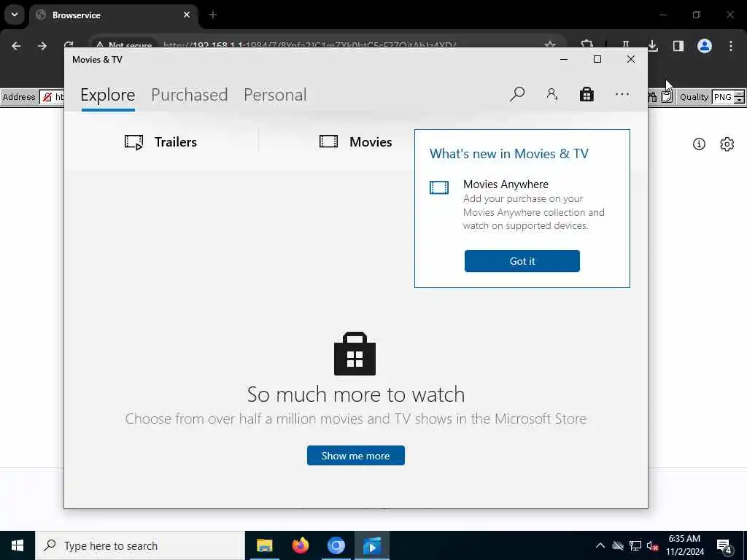
Task: Switch to the Personal tab
Action: pos(275,95)
